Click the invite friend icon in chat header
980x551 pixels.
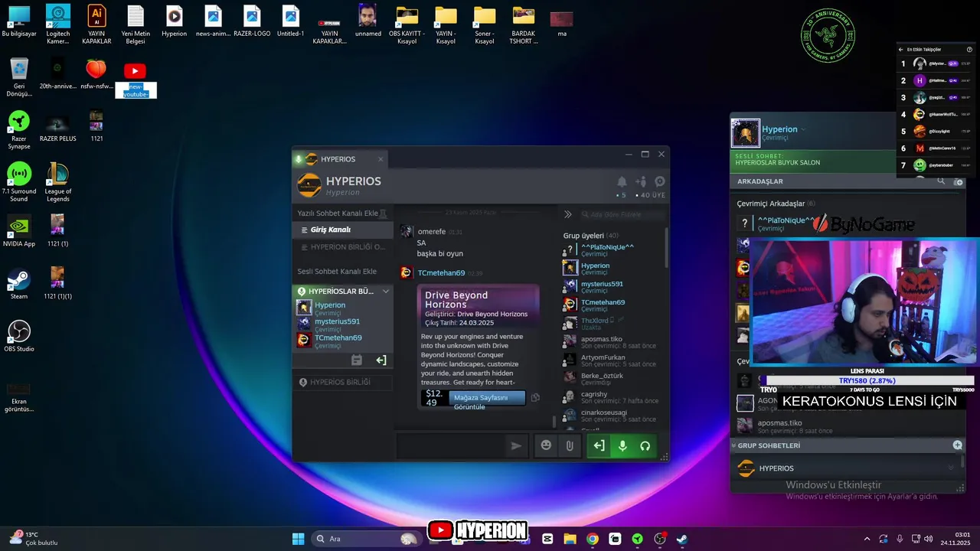click(641, 181)
